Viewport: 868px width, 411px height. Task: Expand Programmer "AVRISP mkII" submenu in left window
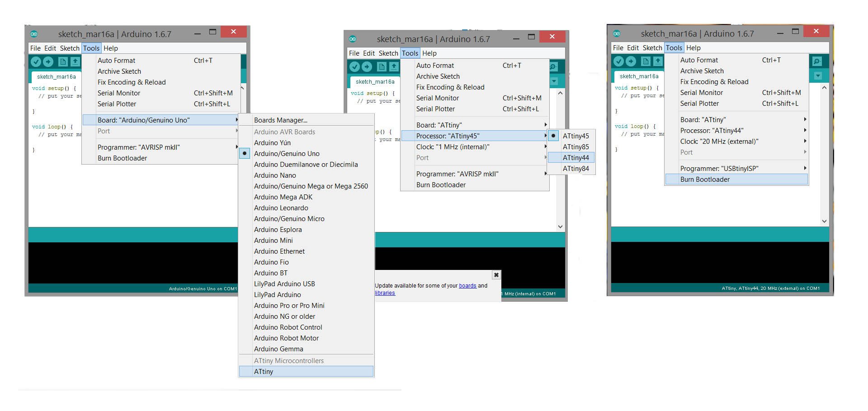tap(160, 147)
